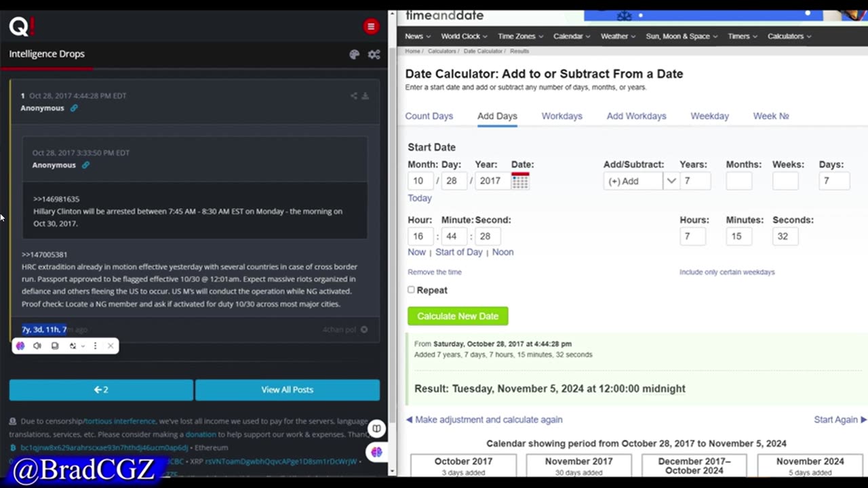Open the Week № tab
This screenshot has width=868, height=488.
click(x=771, y=116)
